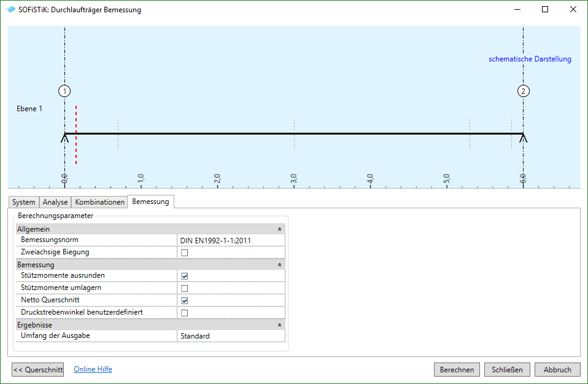
Task: Click the left support symbol on beam
Action: point(64,138)
